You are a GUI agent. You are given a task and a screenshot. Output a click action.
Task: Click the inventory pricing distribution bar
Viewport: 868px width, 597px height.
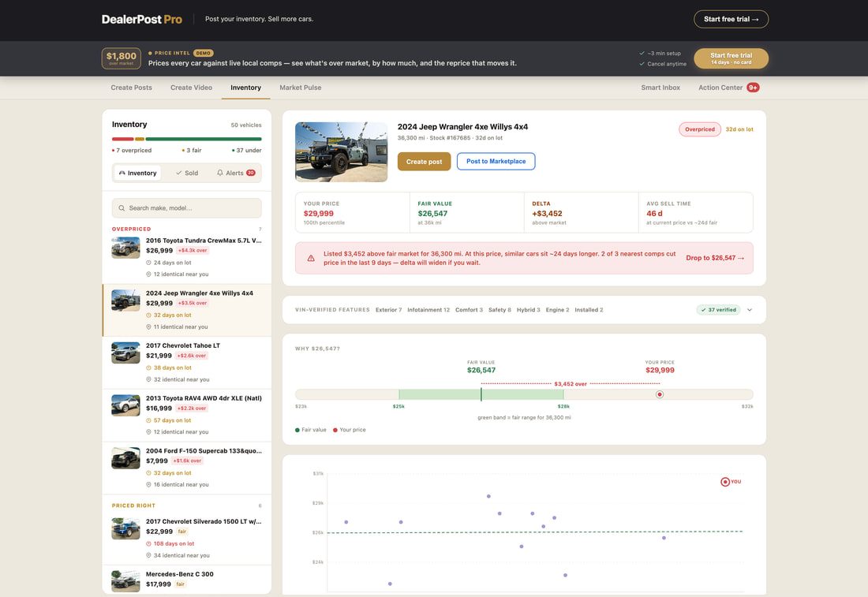pos(186,139)
